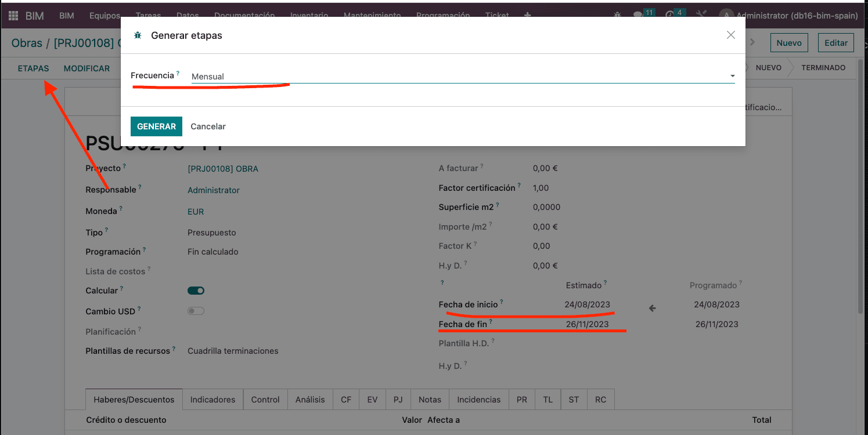Switch to the Notas tab
Image resolution: width=868 pixels, height=435 pixels.
430,400
